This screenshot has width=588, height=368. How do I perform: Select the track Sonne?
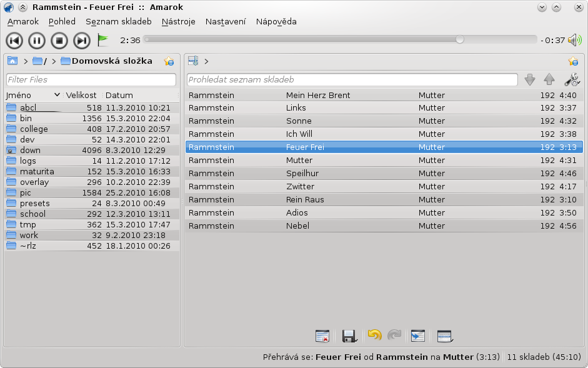click(x=384, y=121)
